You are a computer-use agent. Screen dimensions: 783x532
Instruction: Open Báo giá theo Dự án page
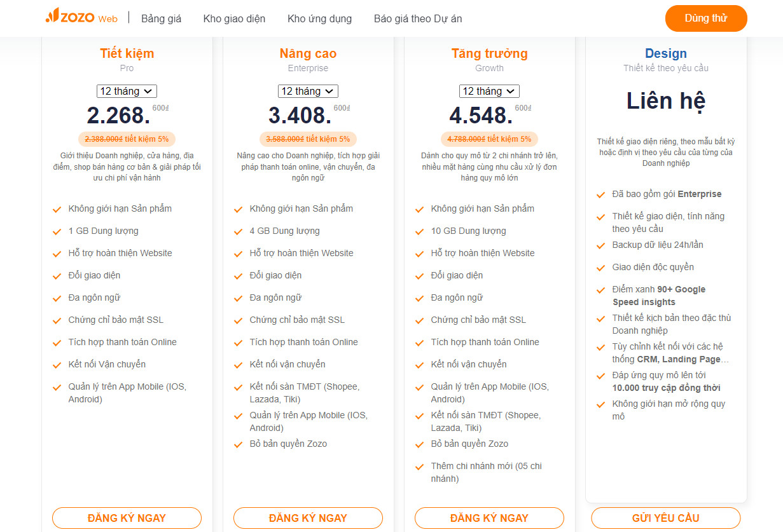point(418,18)
